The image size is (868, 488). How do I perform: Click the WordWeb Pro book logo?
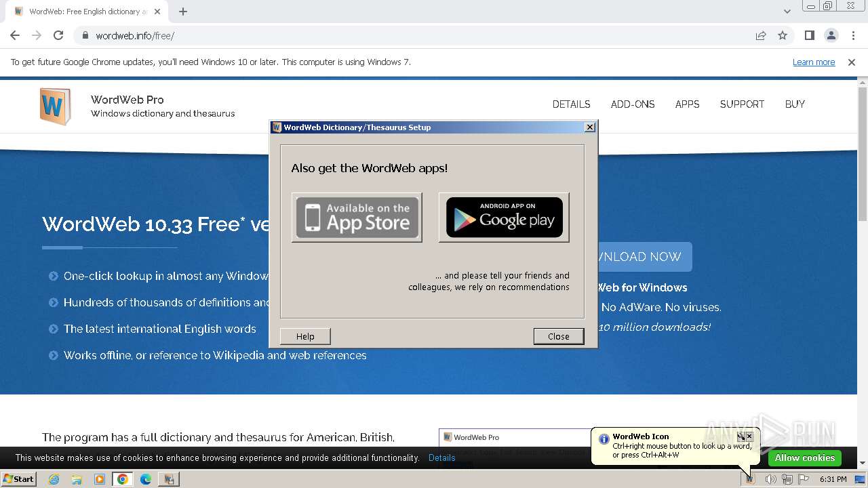click(x=55, y=106)
